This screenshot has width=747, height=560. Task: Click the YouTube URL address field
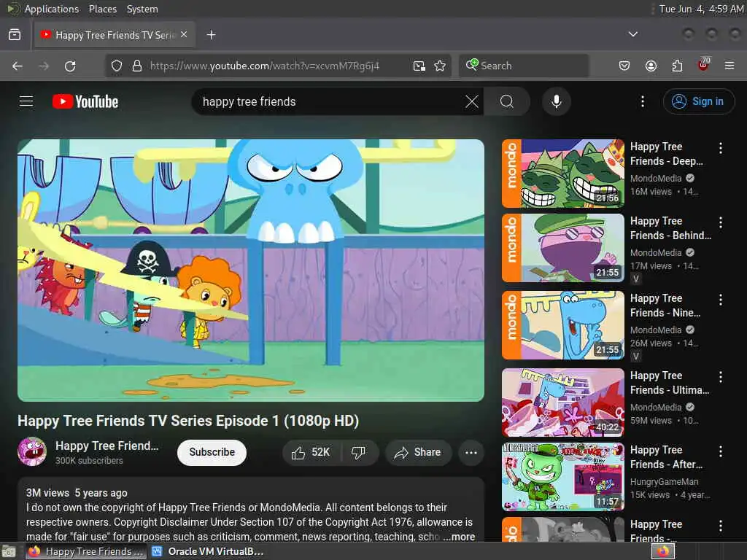pyautogui.click(x=264, y=66)
